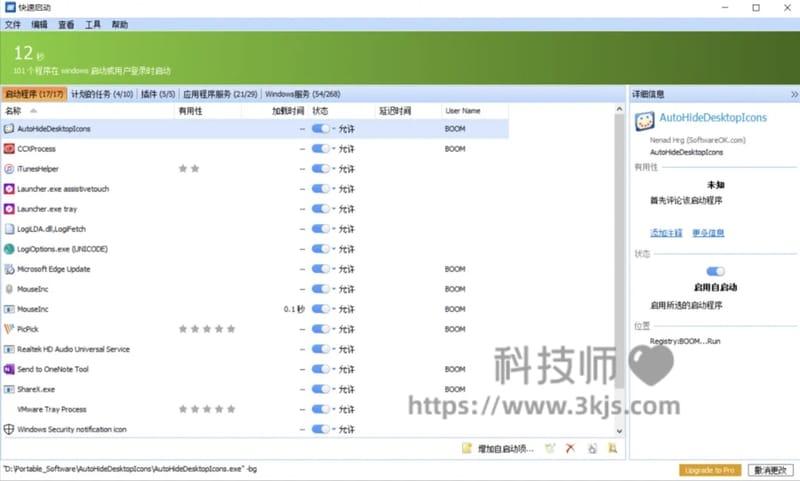Click the PicPick five-star rating
The height and width of the screenshot is (481, 800).
(207, 329)
